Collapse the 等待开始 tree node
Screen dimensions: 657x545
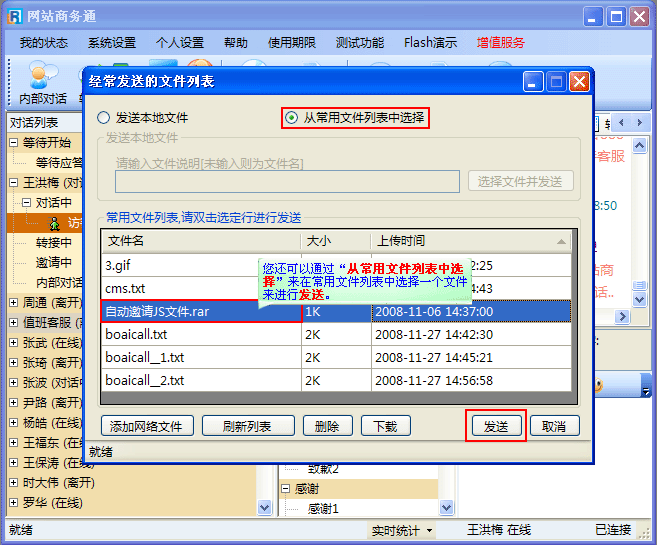click(13, 143)
